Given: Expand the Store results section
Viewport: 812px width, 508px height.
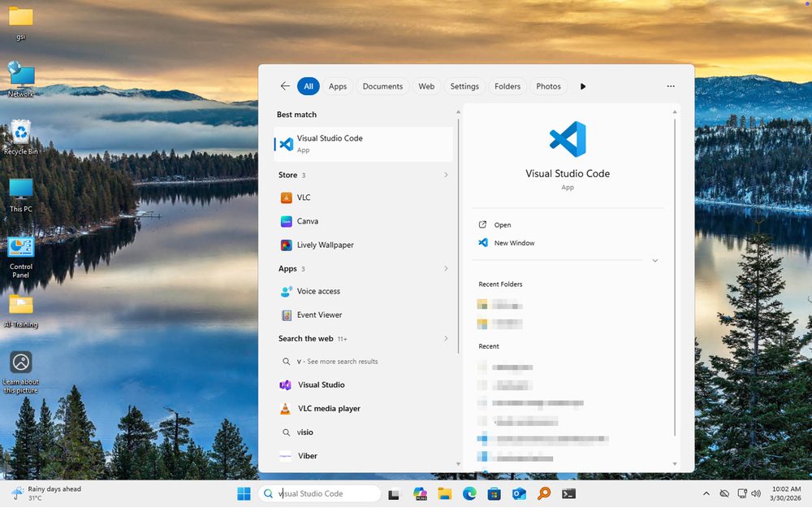Looking at the screenshot, I should coord(446,175).
